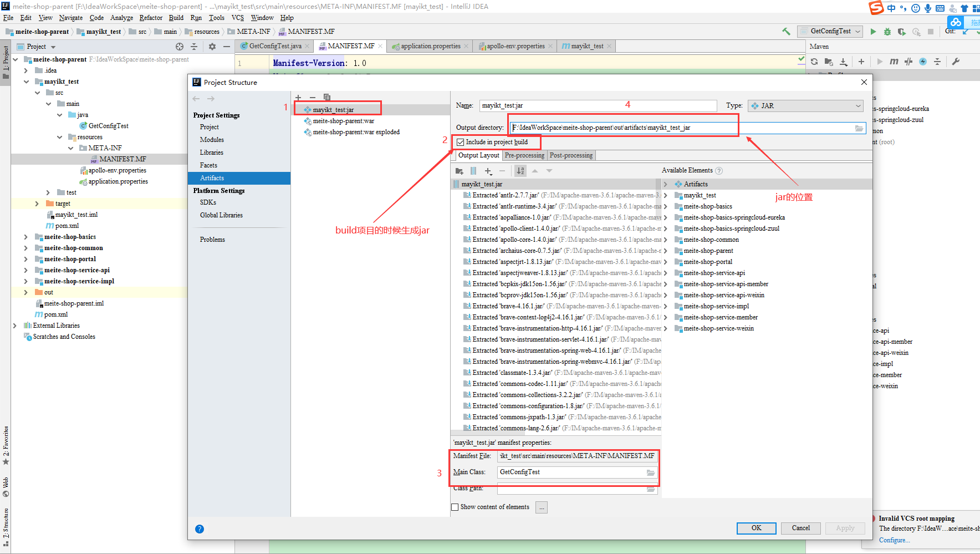Image resolution: width=980 pixels, height=554 pixels.
Task: Switch to the application.properties editor tab
Action: 430,46
